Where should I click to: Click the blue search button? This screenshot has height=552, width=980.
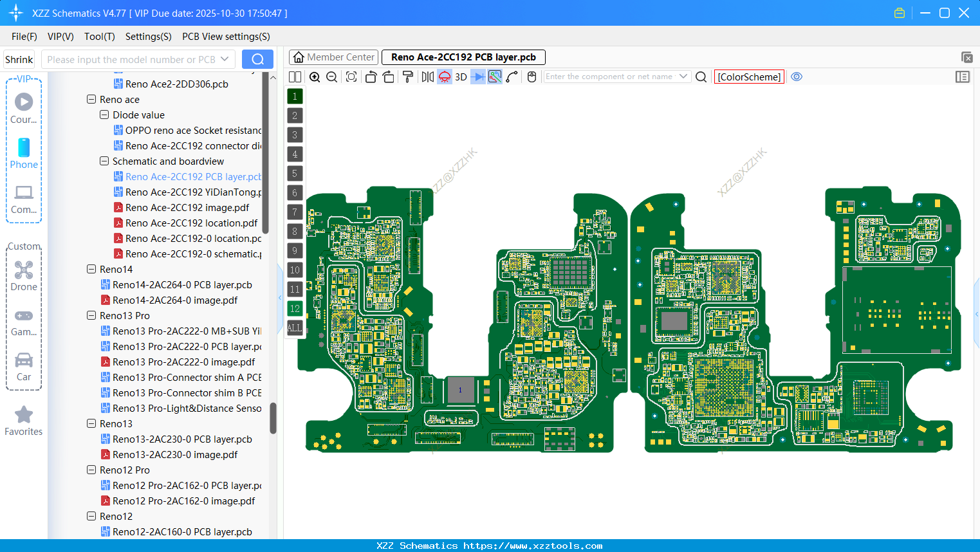click(x=257, y=59)
